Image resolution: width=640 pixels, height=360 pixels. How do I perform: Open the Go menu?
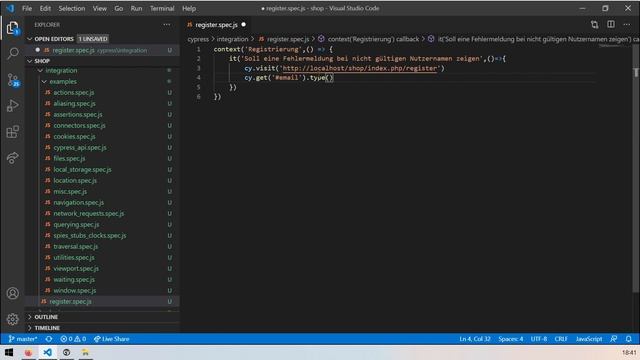point(119,8)
